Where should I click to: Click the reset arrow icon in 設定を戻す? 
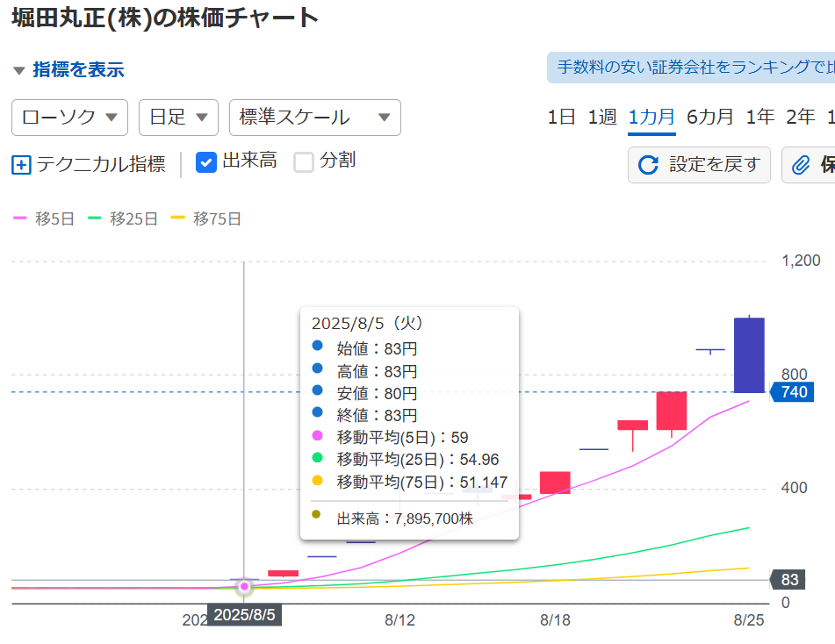pyautogui.click(x=648, y=165)
